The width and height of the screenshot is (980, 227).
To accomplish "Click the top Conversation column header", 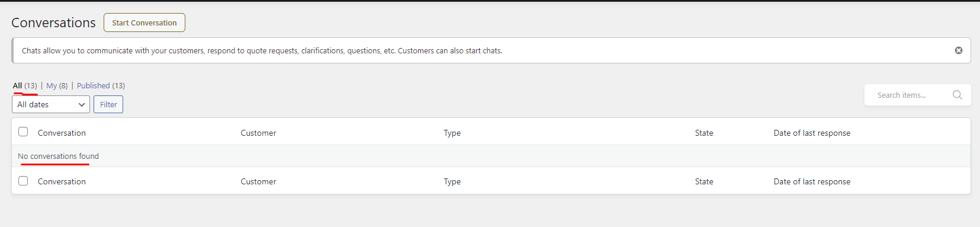I will coord(62,133).
